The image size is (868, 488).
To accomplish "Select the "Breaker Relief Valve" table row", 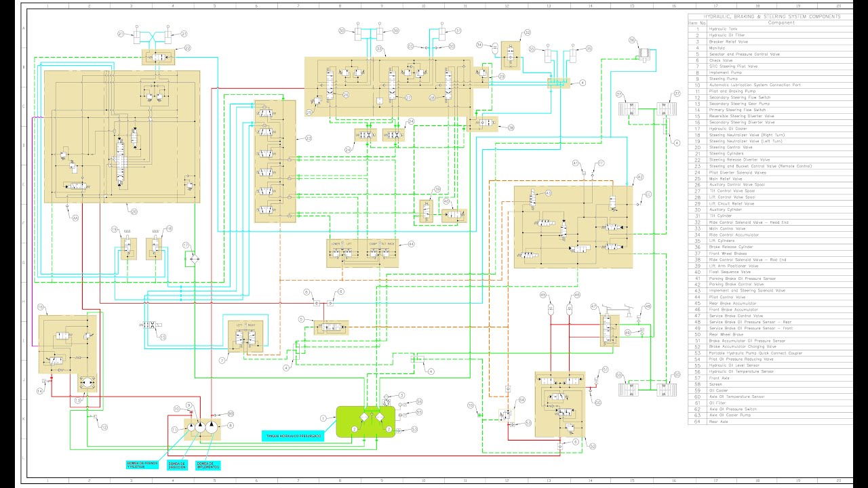I will [769, 41].
